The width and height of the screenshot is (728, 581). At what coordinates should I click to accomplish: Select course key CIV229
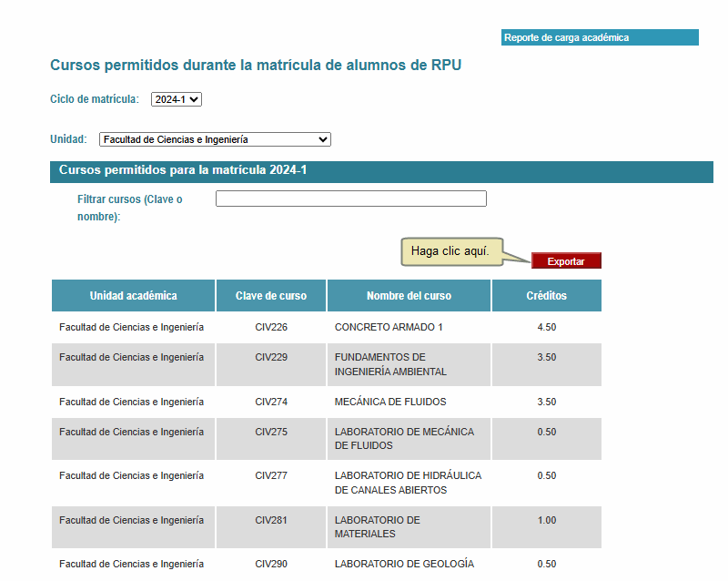tap(271, 357)
